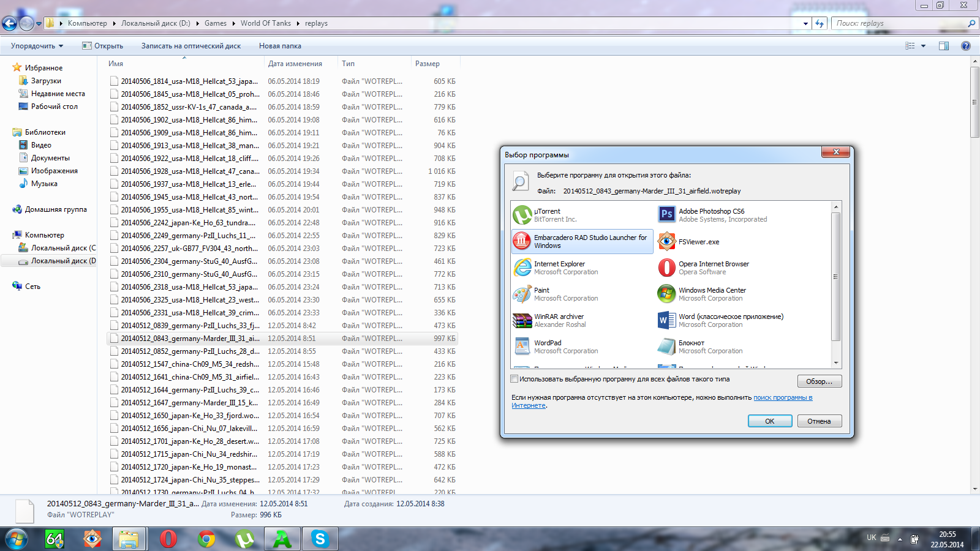
Task: Sort by Дата изменения column header
Action: pyautogui.click(x=301, y=64)
